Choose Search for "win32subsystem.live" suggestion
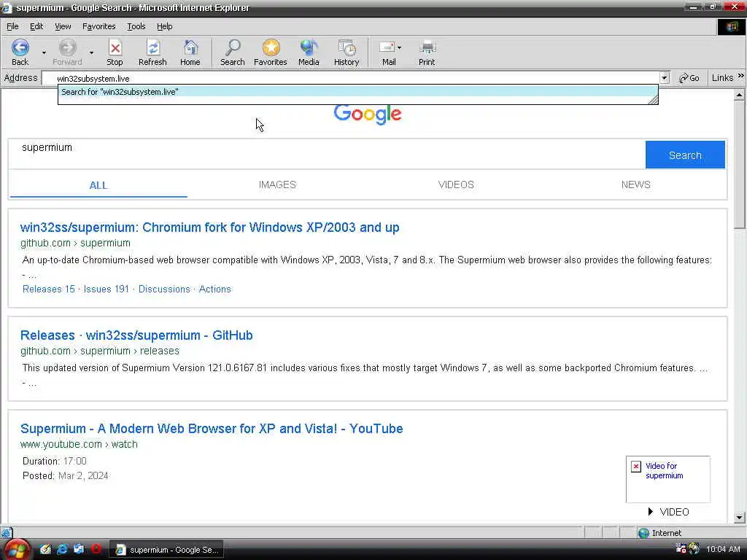 (x=357, y=92)
